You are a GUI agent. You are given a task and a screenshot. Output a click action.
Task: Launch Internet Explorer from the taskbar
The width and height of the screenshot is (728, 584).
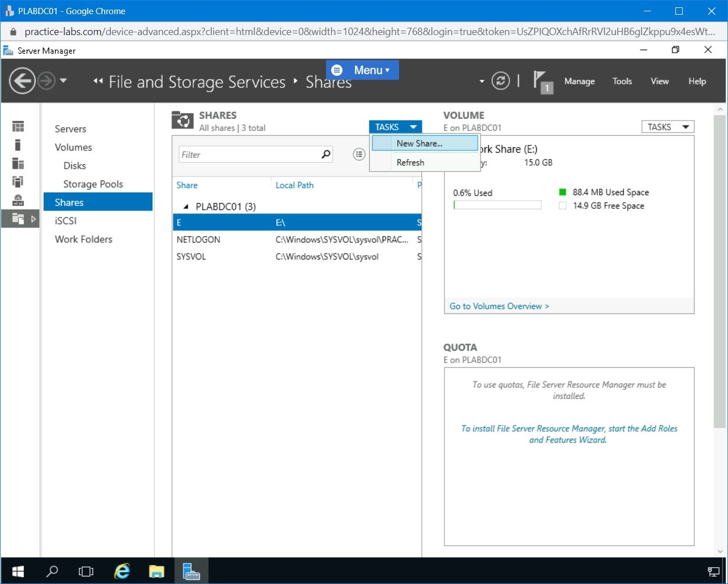[122, 571]
